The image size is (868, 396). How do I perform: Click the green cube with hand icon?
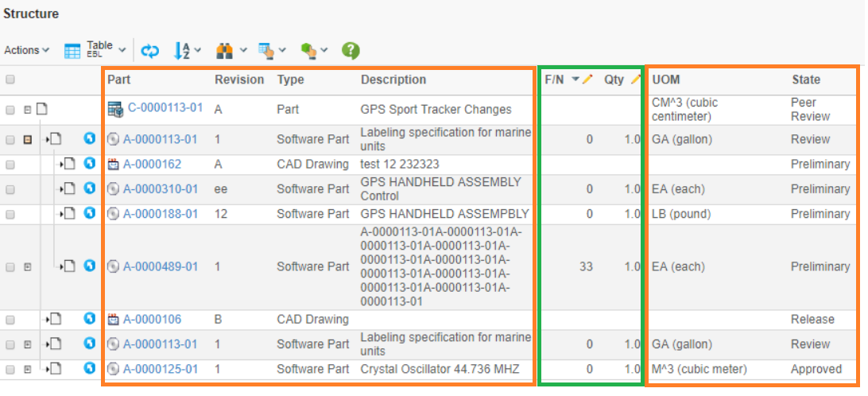tap(309, 51)
